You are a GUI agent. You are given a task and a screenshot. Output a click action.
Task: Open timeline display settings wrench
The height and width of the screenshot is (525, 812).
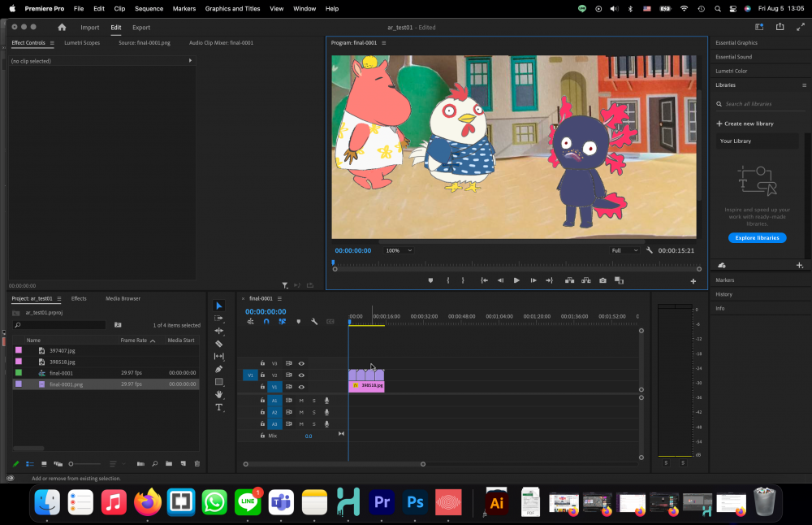point(313,321)
